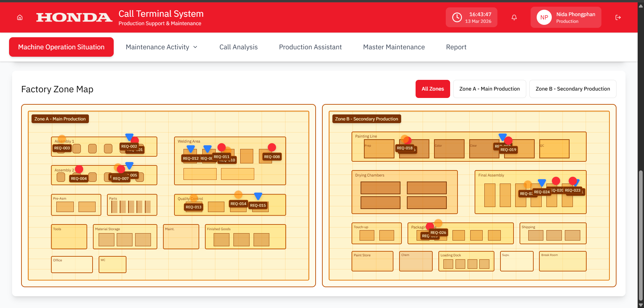Image resolution: width=644 pixels, height=308 pixels.
Task: Expand the Maintenance Activity dropdown
Action: (x=162, y=47)
